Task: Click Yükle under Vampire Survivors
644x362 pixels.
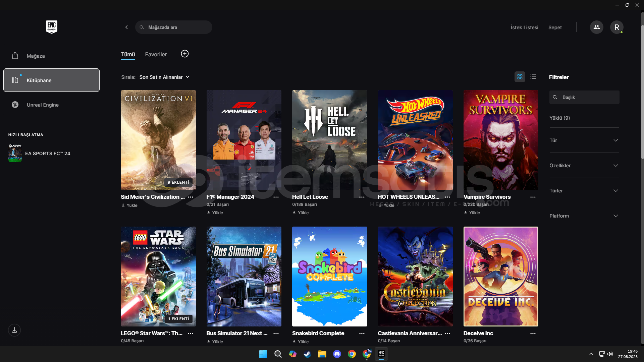Action: (472, 213)
